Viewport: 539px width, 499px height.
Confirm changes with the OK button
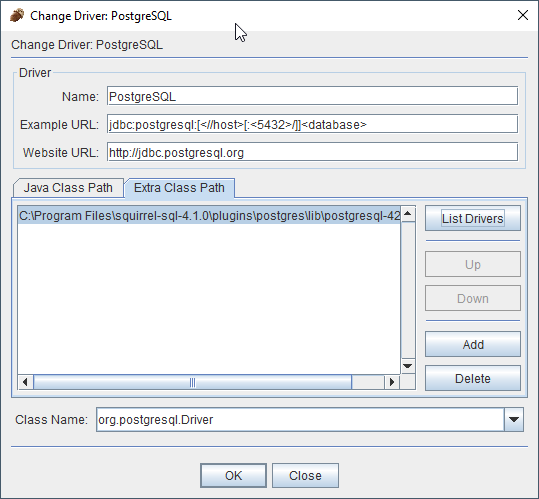(233, 476)
